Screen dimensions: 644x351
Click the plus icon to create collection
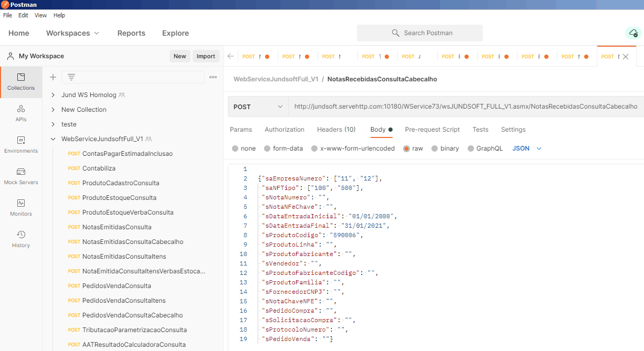[53, 77]
